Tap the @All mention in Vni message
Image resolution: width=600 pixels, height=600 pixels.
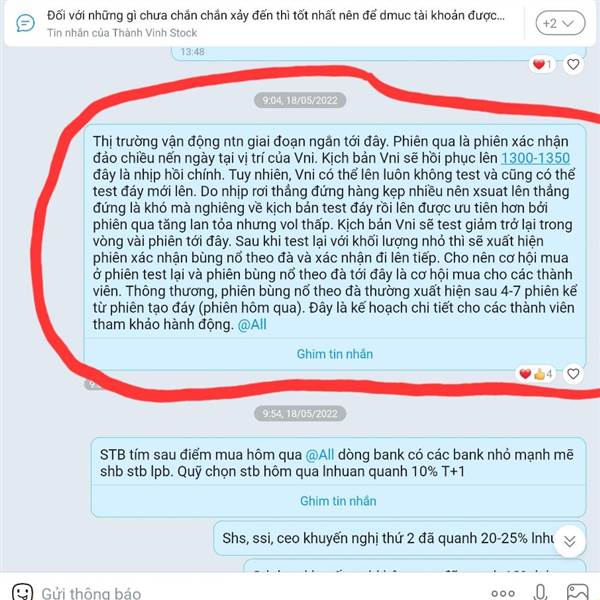click(x=252, y=324)
